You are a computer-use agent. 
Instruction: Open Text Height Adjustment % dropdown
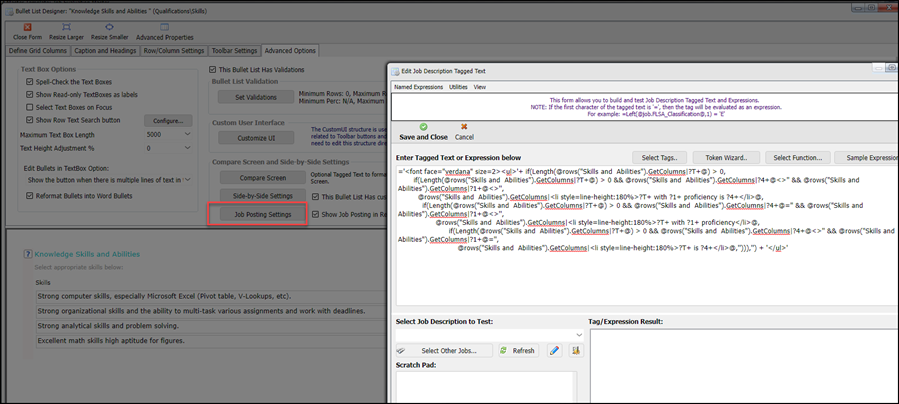pyautogui.click(x=187, y=148)
